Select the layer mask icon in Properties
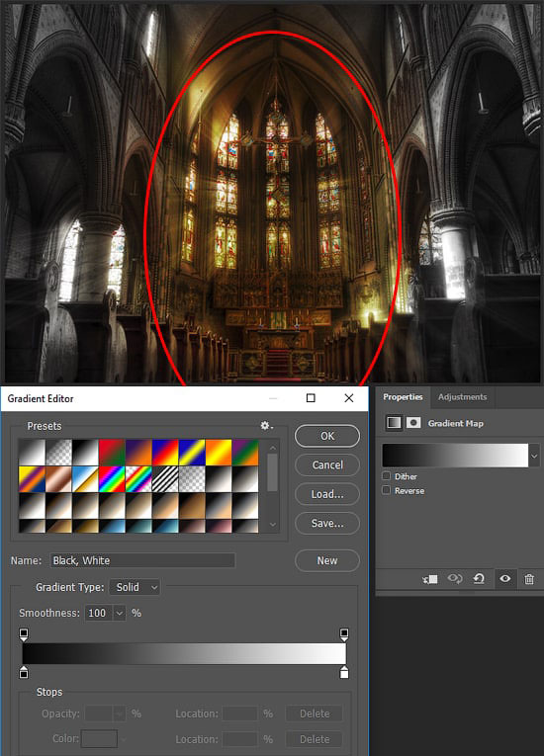The image size is (544, 756). point(413,423)
